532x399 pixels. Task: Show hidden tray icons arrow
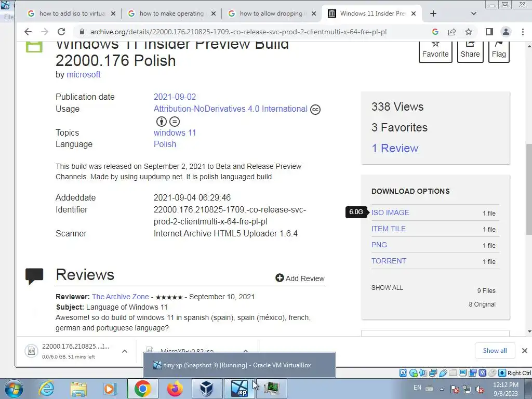(x=442, y=389)
